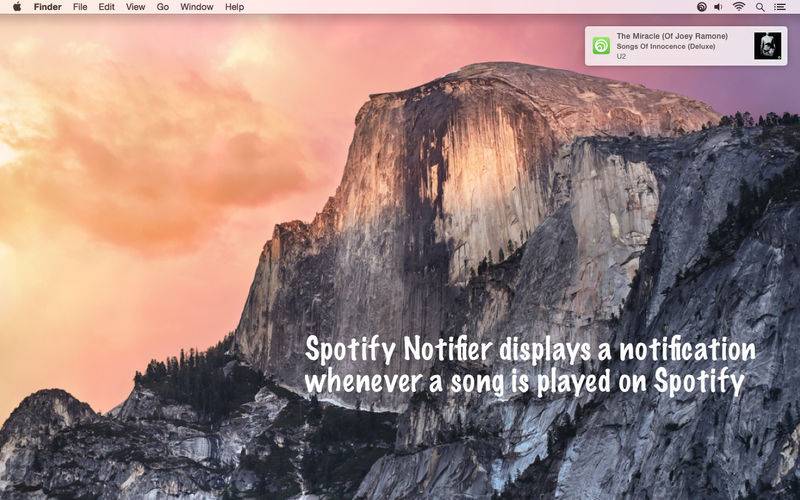
Task: Open Notification Center list icon
Action: (x=780, y=7)
